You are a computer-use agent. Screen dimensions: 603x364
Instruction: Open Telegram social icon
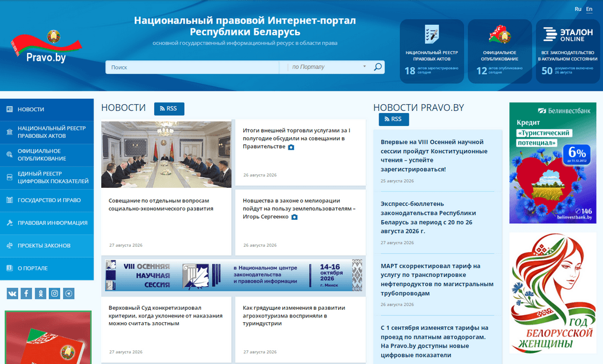[69, 293]
